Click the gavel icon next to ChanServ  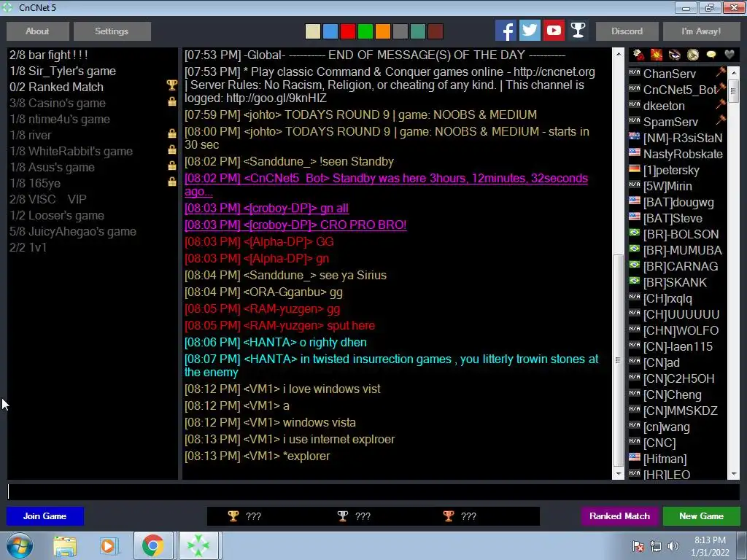pos(721,72)
